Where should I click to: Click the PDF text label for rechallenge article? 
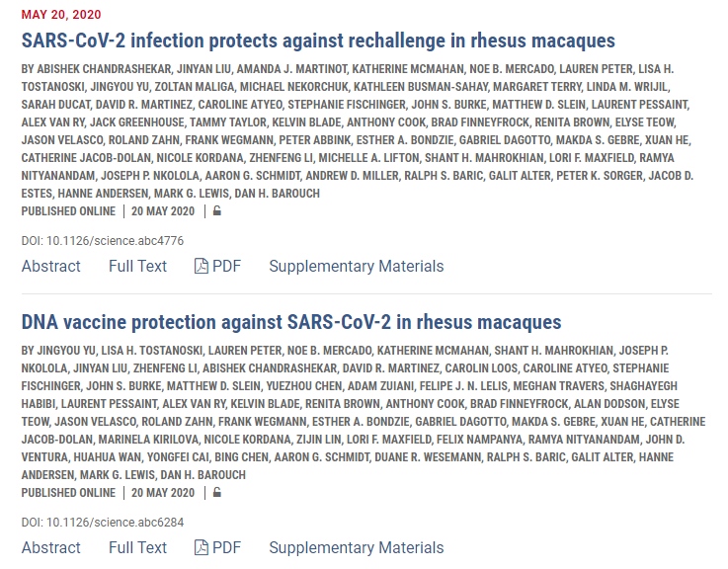click(226, 266)
